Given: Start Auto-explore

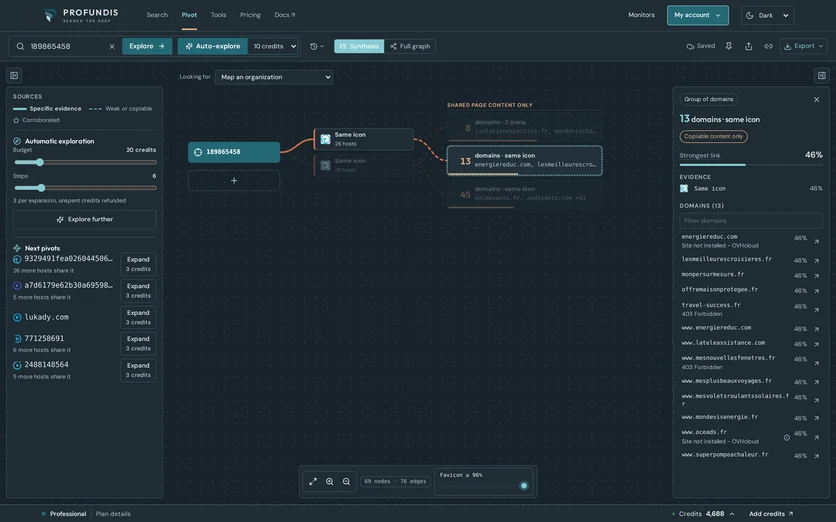Looking at the screenshot, I should tap(213, 46).
